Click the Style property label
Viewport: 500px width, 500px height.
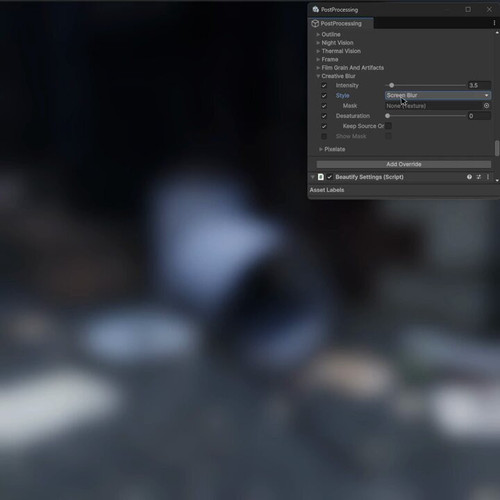coord(342,96)
